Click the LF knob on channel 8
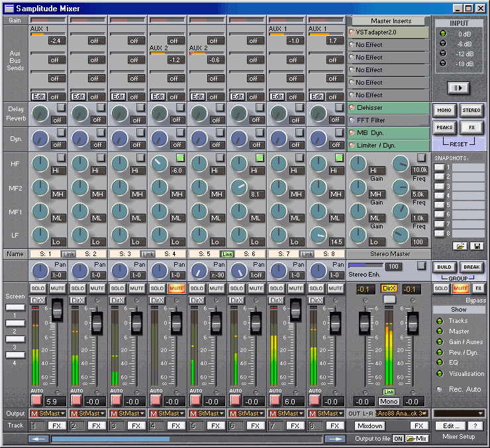Viewport: 490px width, 448px height. 318,235
